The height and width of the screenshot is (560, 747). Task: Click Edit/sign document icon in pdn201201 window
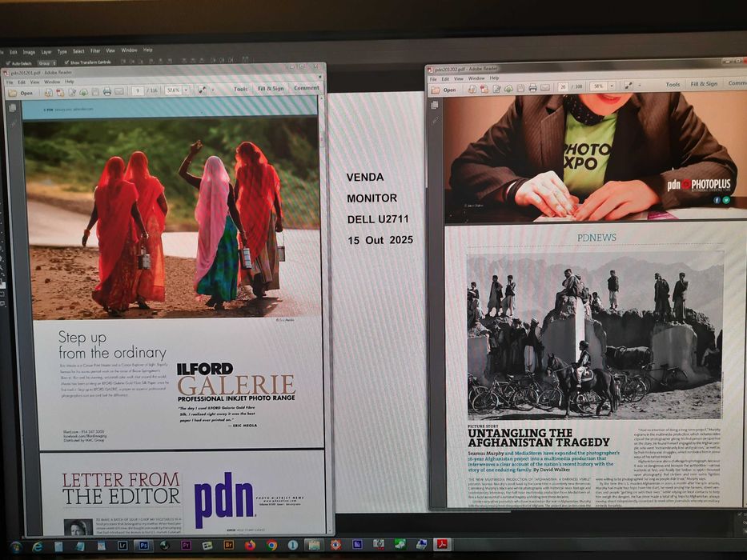pyautogui.click(x=72, y=92)
